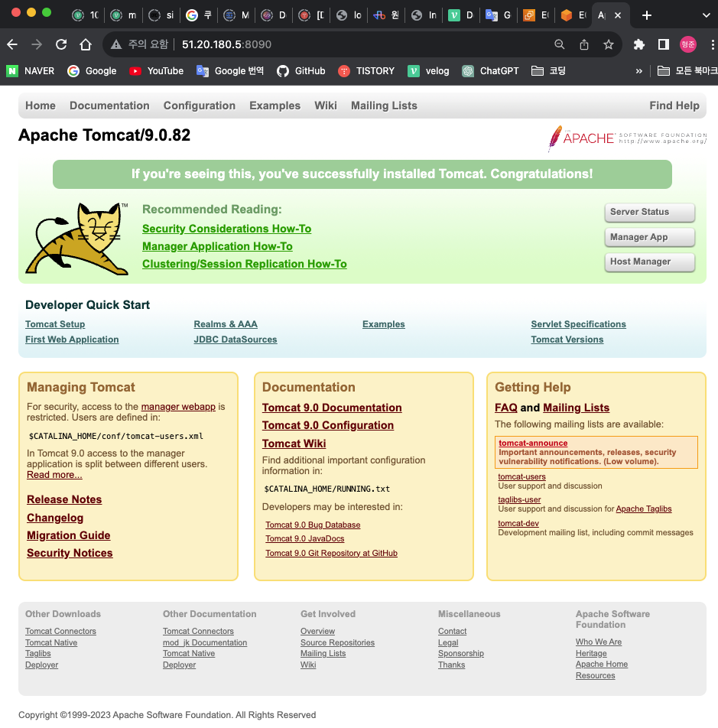Reload the page with the refresh icon

61,44
